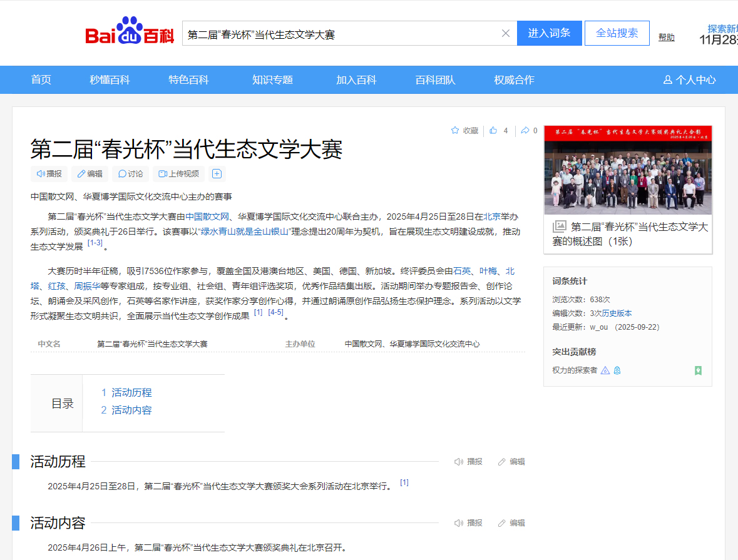
Task: Click the Baidu Baike logo
Action: pyautogui.click(x=130, y=31)
